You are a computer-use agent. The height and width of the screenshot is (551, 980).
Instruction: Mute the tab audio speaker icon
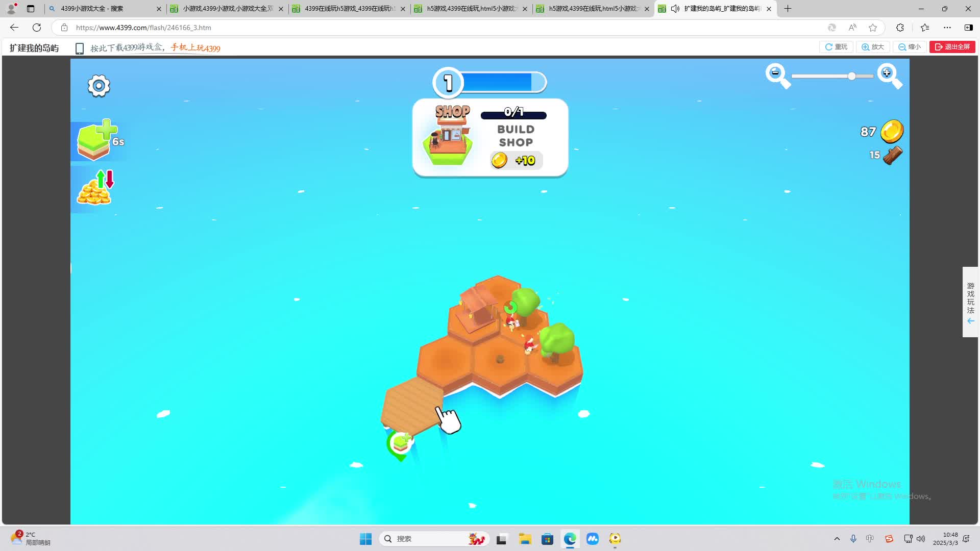pyautogui.click(x=675, y=9)
